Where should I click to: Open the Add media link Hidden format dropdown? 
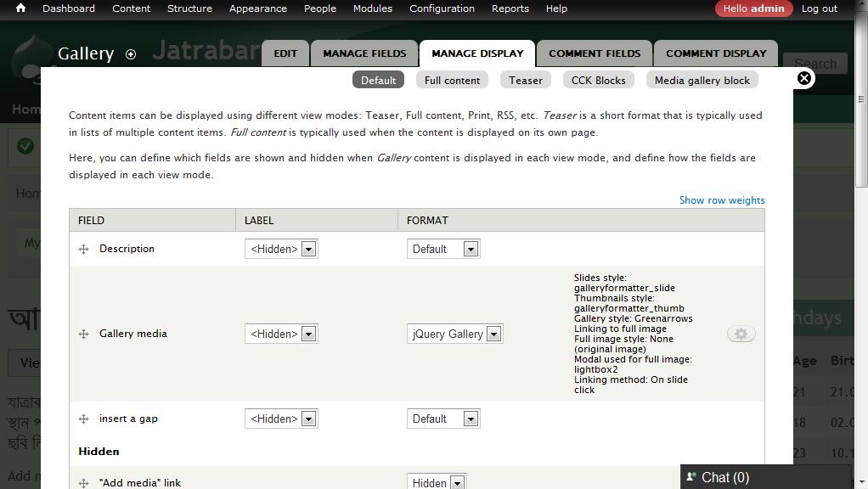coord(437,482)
